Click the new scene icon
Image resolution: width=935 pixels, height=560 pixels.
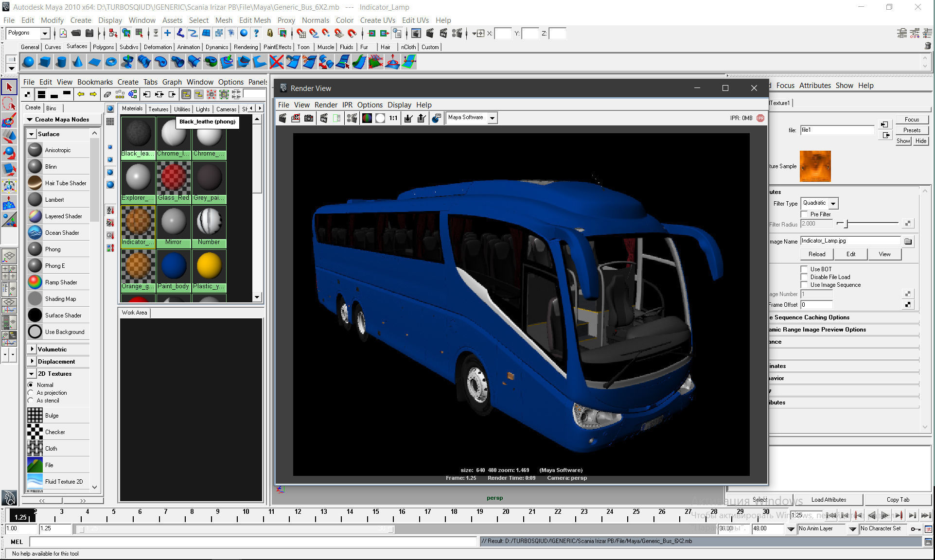click(63, 33)
